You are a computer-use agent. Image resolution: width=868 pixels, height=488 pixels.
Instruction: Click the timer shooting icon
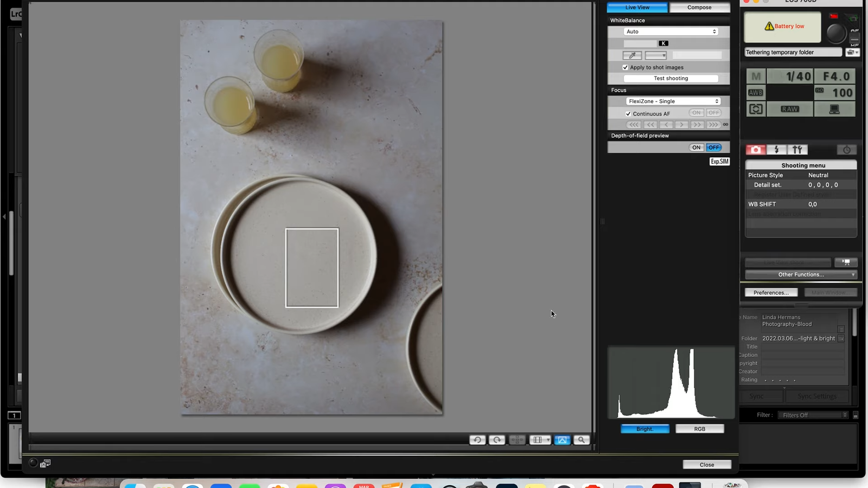click(x=846, y=150)
